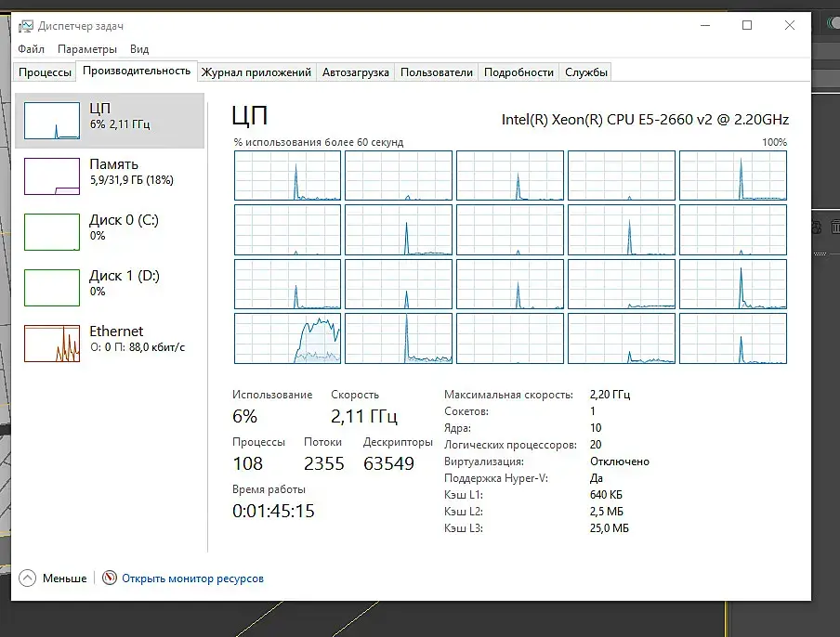Switch to the Службы tab
Viewport: 840px width, 637px height.
[x=586, y=72]
